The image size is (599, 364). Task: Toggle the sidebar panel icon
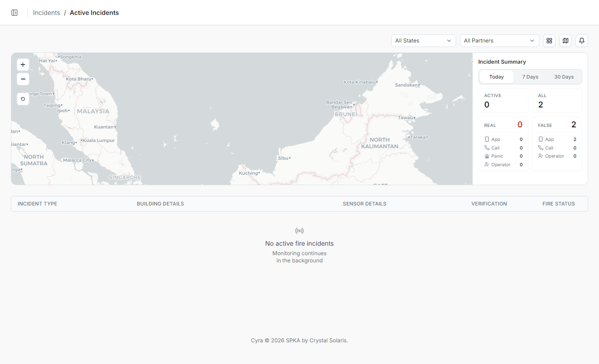point(14,13)
